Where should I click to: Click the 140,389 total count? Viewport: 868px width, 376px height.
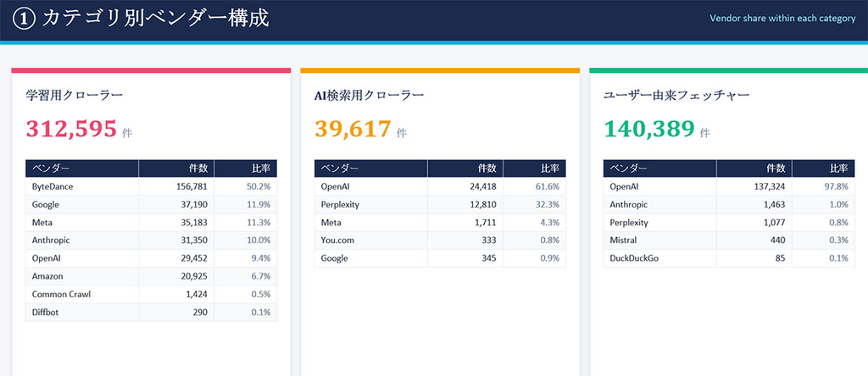(649, 128)
